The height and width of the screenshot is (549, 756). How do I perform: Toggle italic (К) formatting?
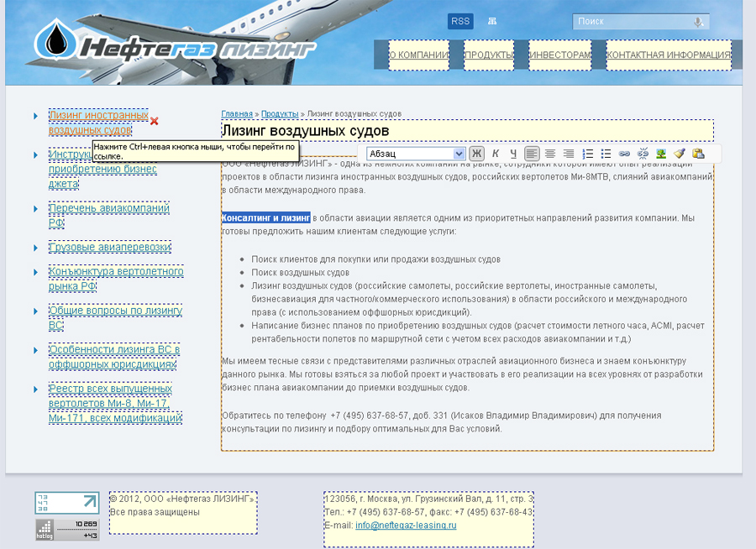tap(495, 154)
